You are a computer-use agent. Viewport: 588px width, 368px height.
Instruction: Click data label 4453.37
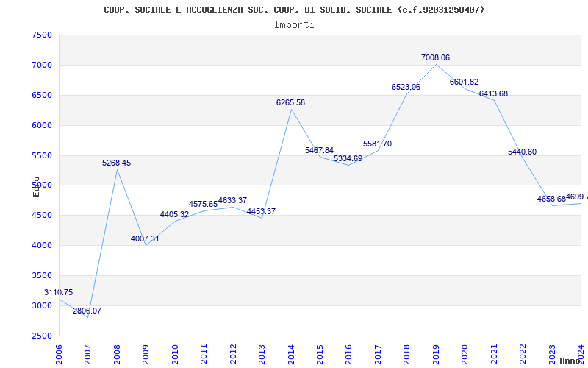click(x=261, y=211)
